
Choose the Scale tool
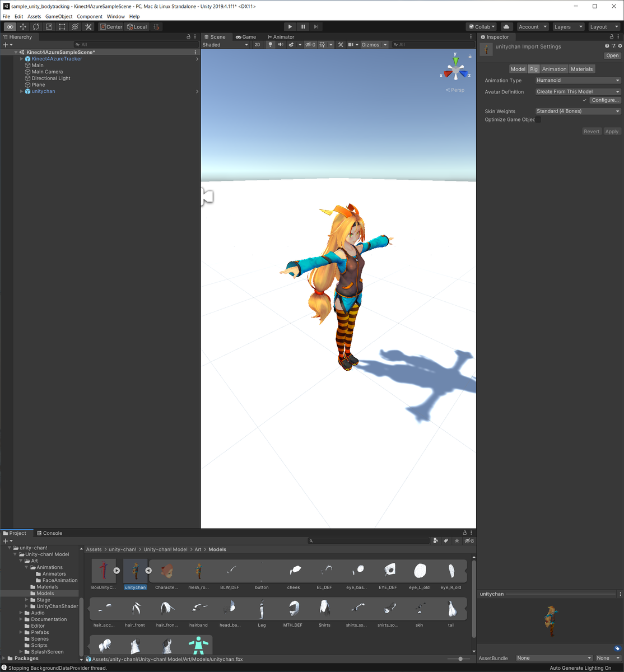pos(49,26)
